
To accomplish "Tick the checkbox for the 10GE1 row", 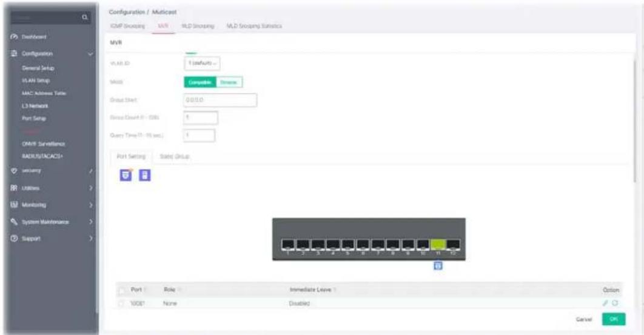I will [x=121, y=303].
